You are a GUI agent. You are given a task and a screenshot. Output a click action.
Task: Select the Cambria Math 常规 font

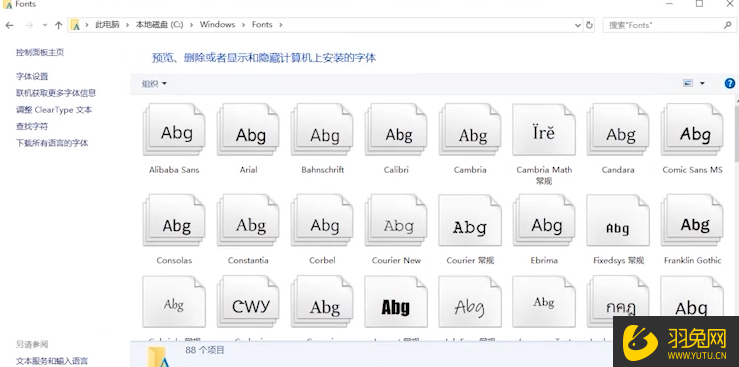click(x=544, y=130)
